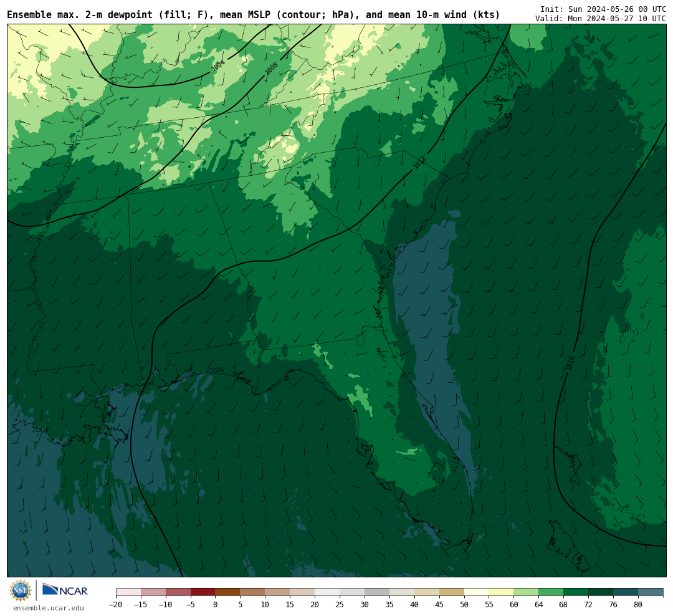Viewport: 673px width, 616px height.
Task: Pick the colorbar swatch between 35 and 40
Action: coord(402,592)
